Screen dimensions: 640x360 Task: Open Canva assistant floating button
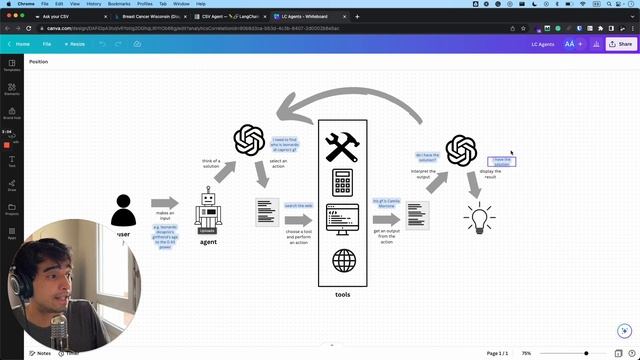coord(624,331)
